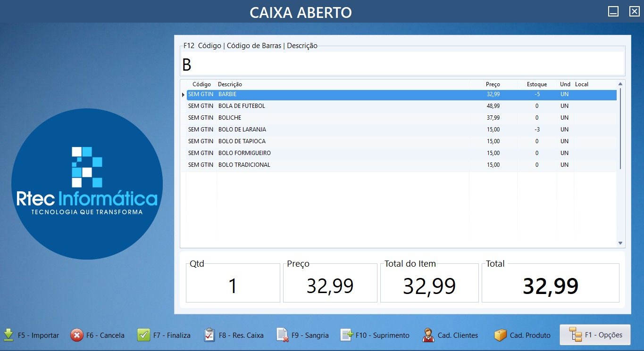This screenshot has width=644, height=351.
Task: Click the Código column header
Action: click(201, 84)
